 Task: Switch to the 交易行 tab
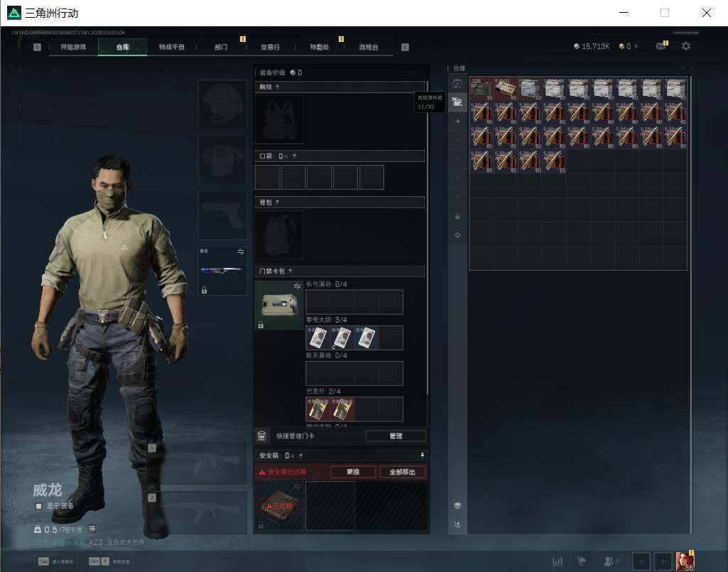click(x=270, y=47)
